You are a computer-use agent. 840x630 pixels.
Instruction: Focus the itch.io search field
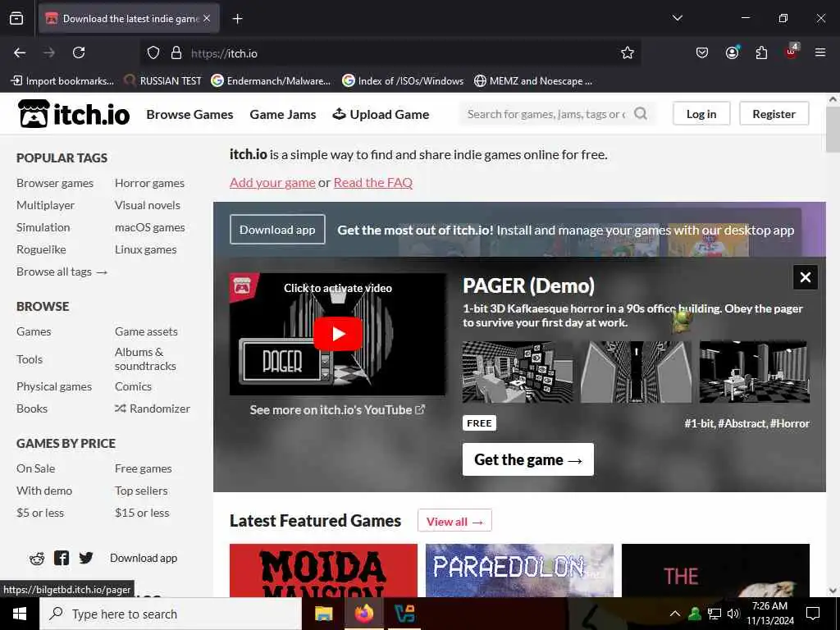(546, 113)
